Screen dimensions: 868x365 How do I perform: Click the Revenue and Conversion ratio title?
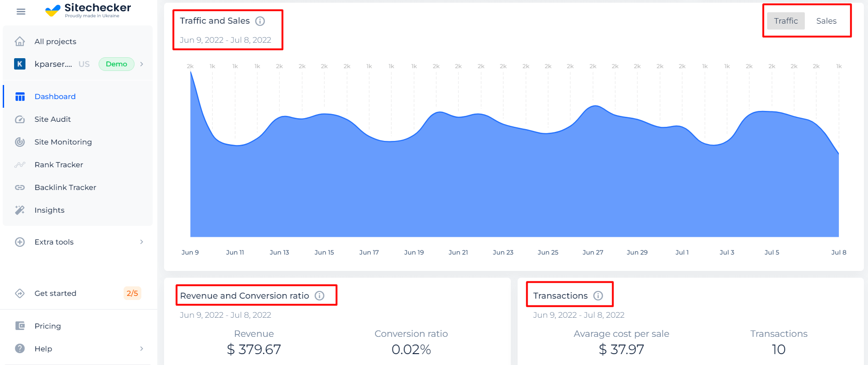pyautogui.click(x=244, y=296)
